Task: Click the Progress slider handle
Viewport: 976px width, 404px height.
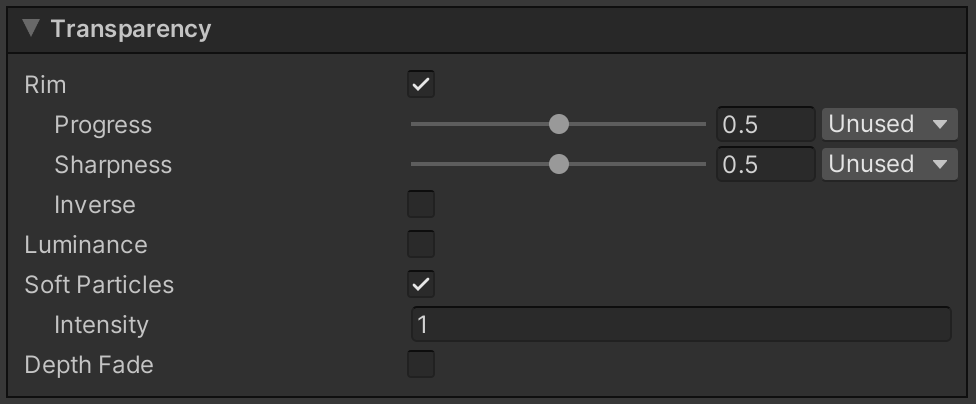Action: 559,124
